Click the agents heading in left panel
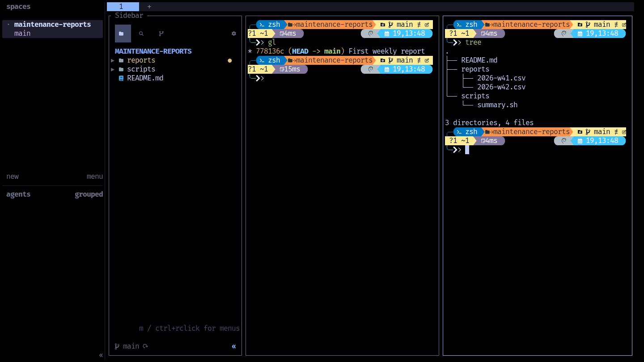 point(18,194)
